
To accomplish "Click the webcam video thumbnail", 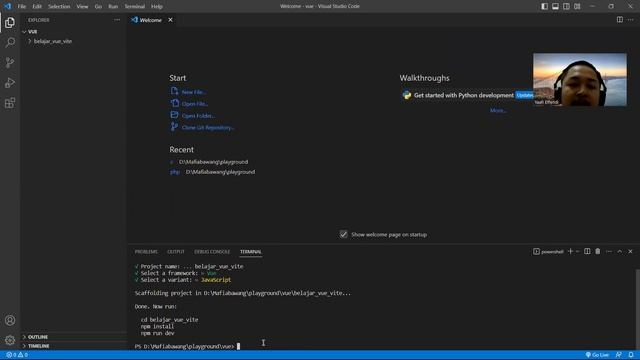I will (580, 80).
